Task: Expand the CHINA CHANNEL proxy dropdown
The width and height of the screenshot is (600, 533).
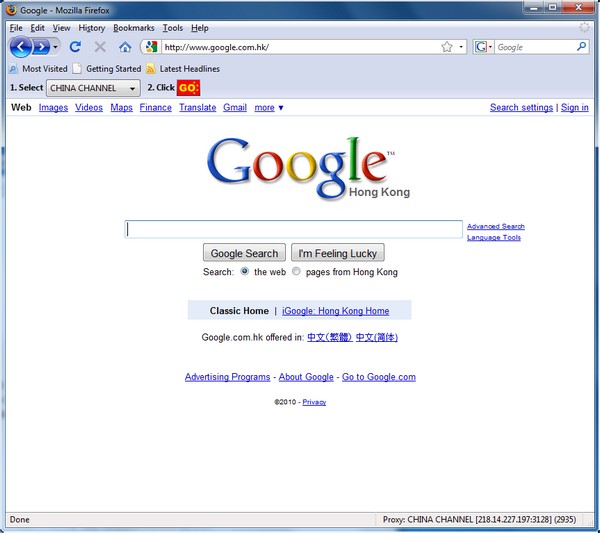Action: [x=93, y=88]
